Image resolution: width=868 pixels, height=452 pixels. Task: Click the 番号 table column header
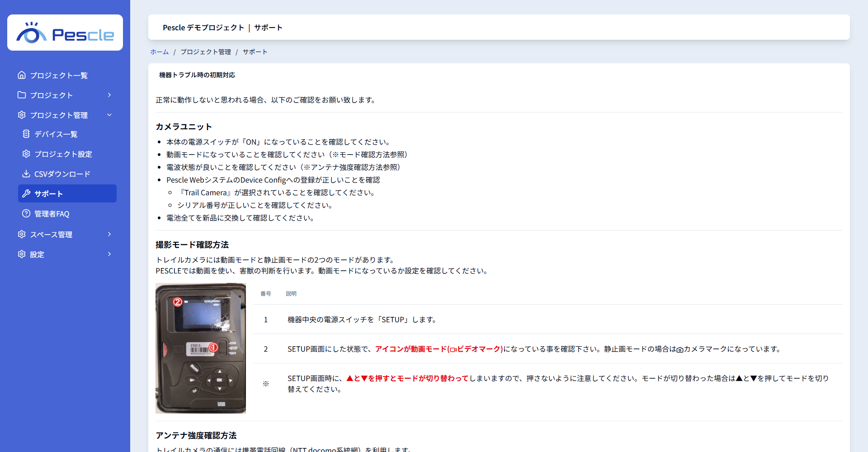click(266, 294)
